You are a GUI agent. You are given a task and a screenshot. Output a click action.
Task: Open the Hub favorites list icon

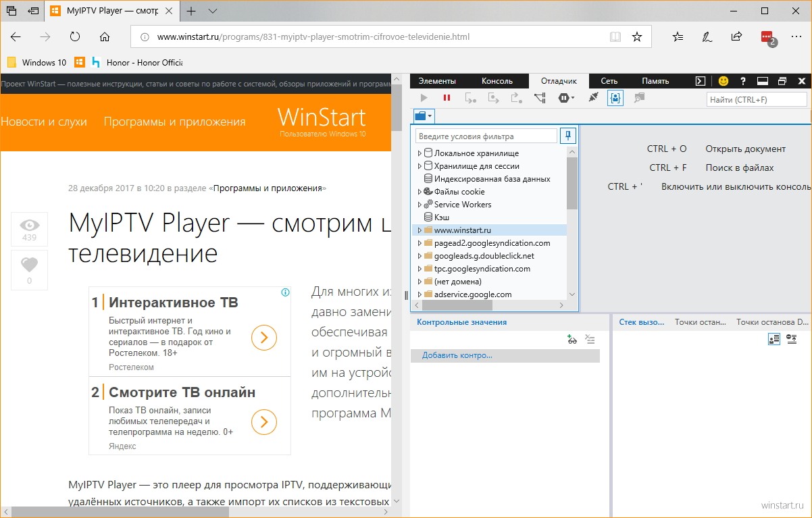(678, 37)
